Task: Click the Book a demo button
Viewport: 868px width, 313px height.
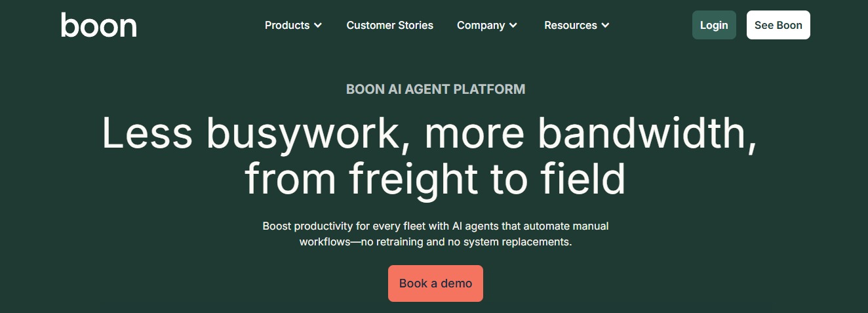Action: point(435,283)
